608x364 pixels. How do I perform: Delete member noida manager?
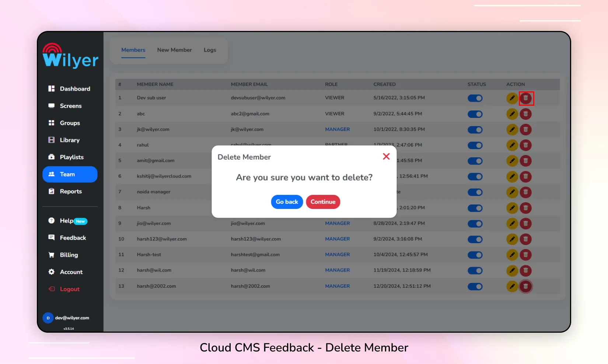click(526, 192)
